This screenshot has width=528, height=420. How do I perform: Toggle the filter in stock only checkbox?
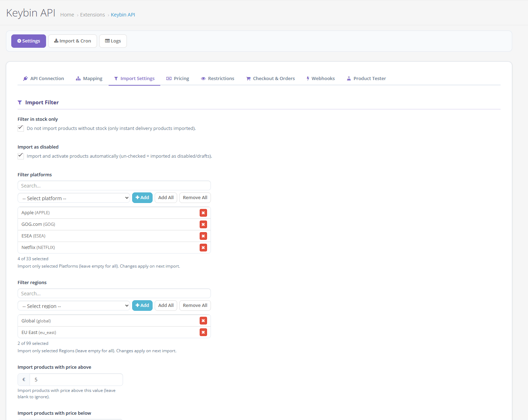pos(21,128)
